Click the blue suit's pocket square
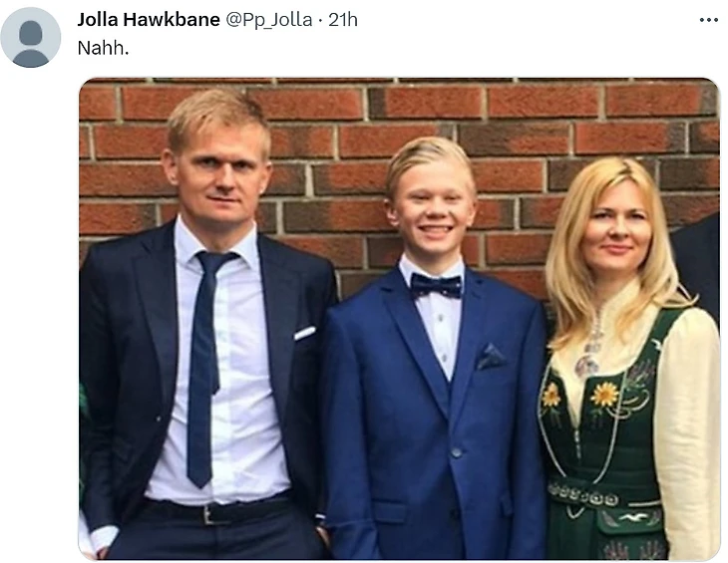Screen dimensions: 728x563 tap(491, 356)
